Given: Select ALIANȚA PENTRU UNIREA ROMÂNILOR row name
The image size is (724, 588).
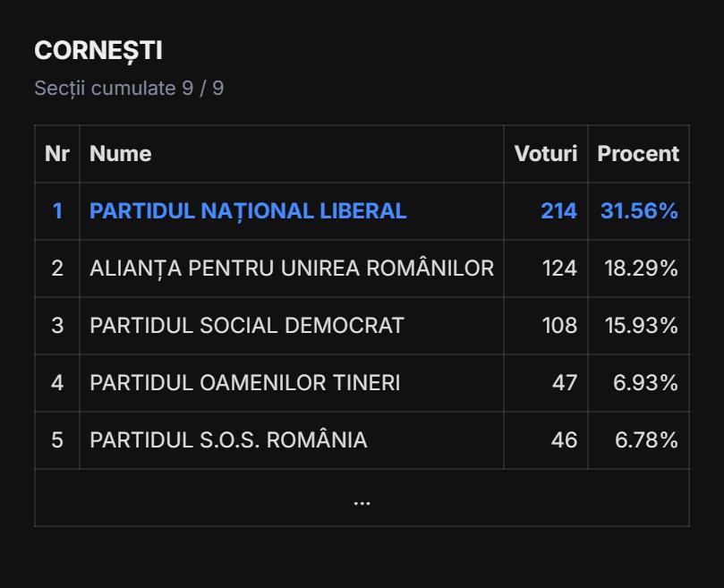Looking at the screenshot, I should 292,268.
